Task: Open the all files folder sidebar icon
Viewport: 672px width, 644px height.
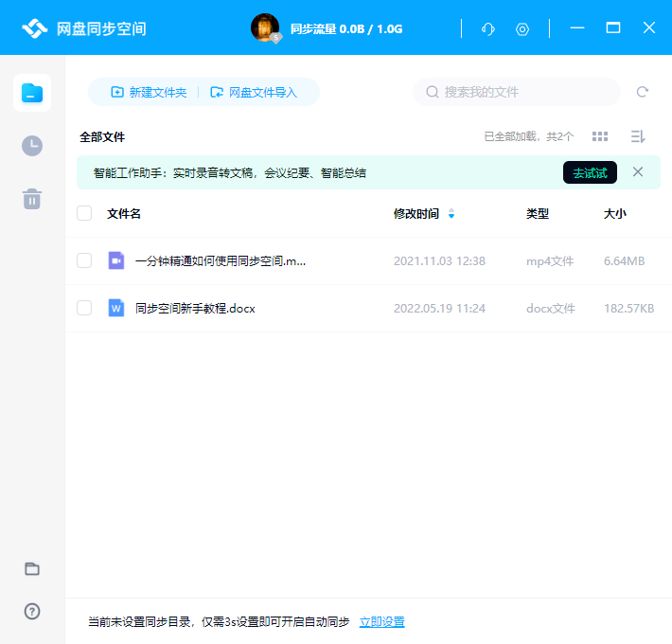Action: [32, 93]
